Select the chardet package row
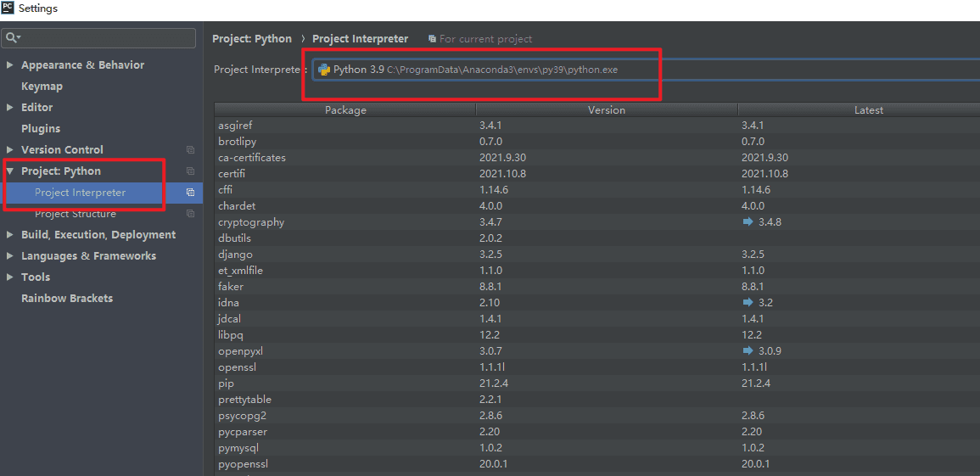The height and width of the screenshot is (476, 980). click(x=596, y=205)
